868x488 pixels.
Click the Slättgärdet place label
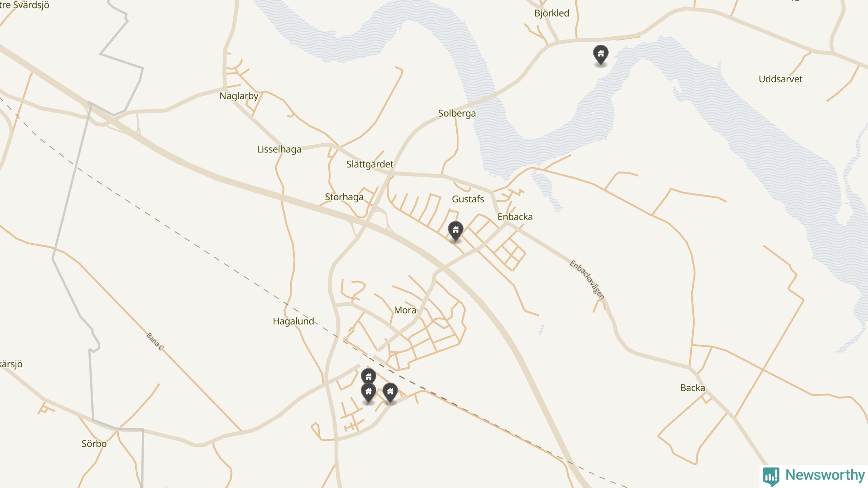click(x=370, y=164)
